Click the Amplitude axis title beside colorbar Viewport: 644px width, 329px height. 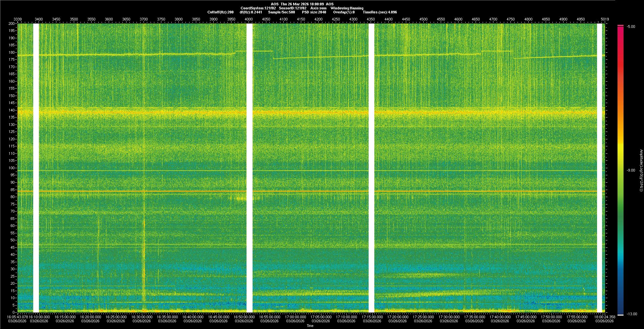(641, 170)
